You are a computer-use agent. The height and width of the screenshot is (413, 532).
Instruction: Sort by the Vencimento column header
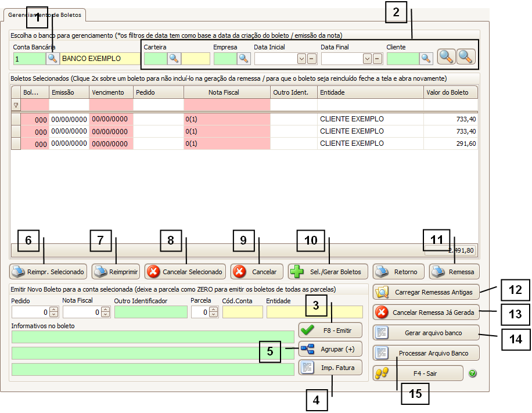(x=110, y=92)
